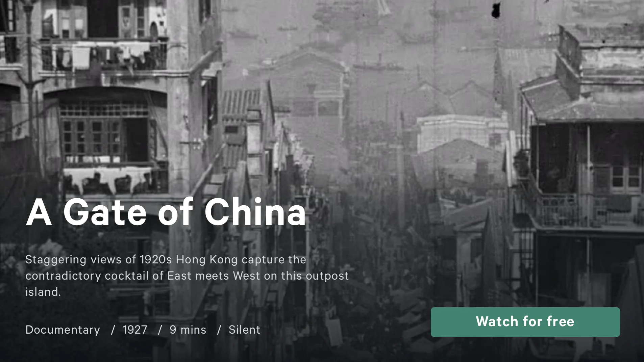
Task: Click the film synopsis paragraph
Action: point(187,276)
